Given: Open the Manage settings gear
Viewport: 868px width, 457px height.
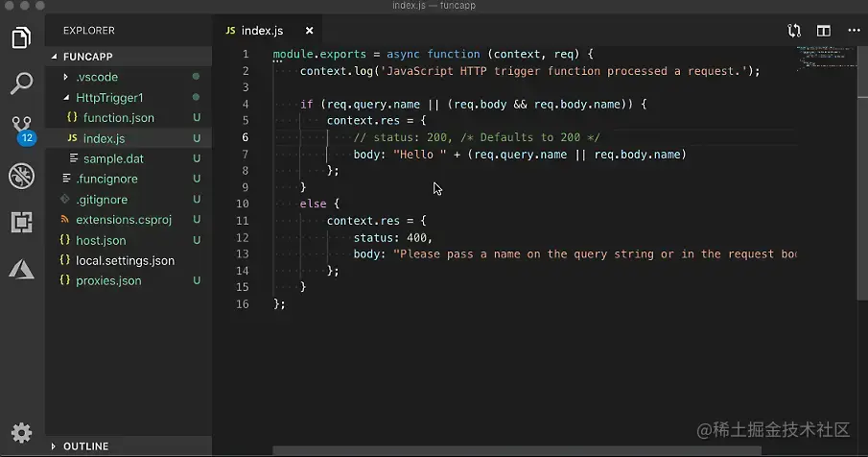Looking at the screenshot, I should pos(22,433).
